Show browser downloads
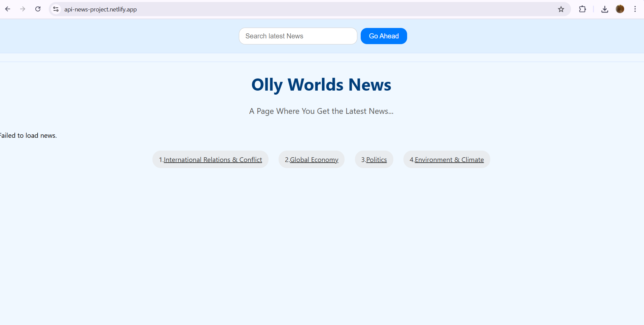 (605, 9)
